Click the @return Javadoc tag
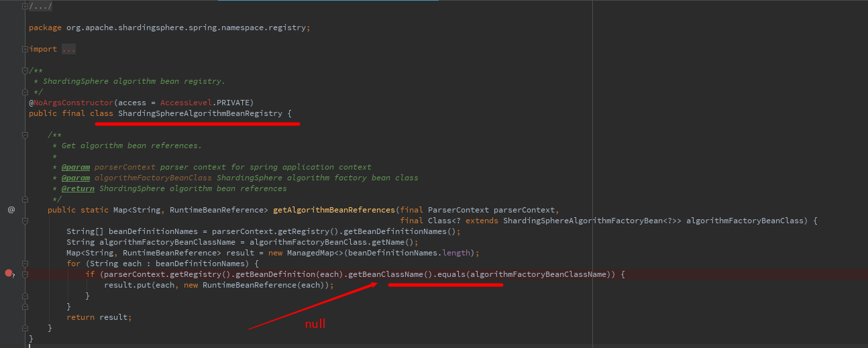The height and width of the screenshot is (348, 868). (78, 188)
